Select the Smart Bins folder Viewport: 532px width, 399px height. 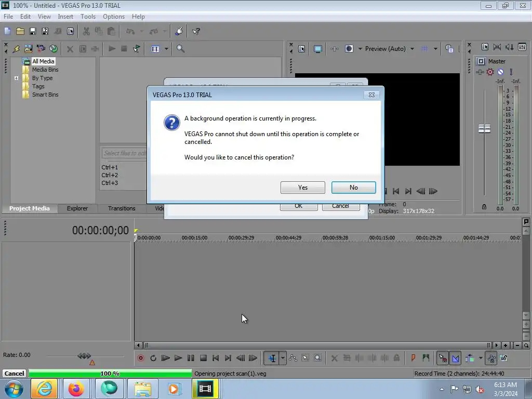pyautogui.click(x=45, y=95)
